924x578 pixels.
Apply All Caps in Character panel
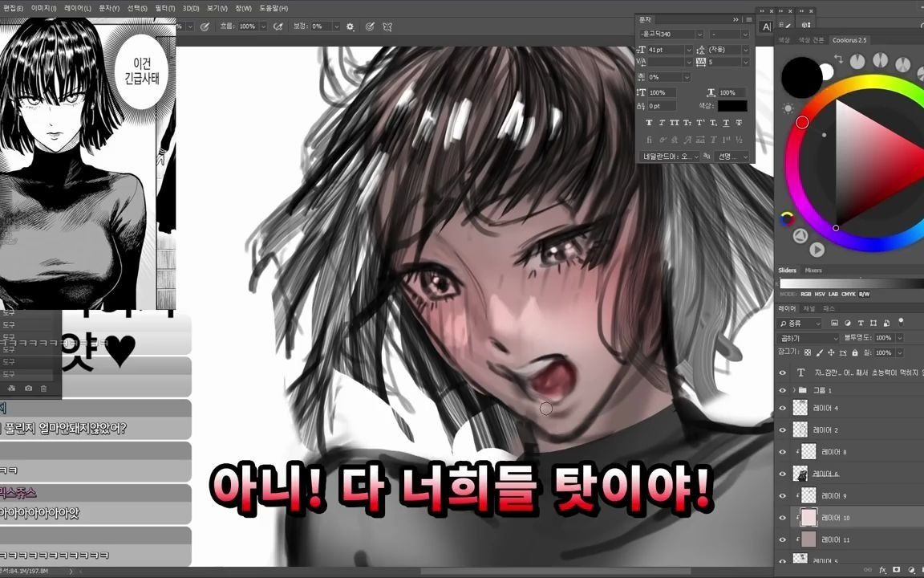pos(675,123)
